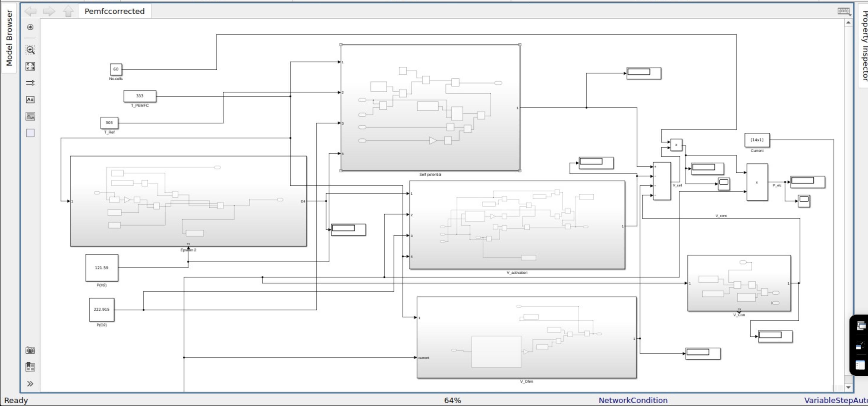Go up to parent with up arrow

tap(68, 11)
